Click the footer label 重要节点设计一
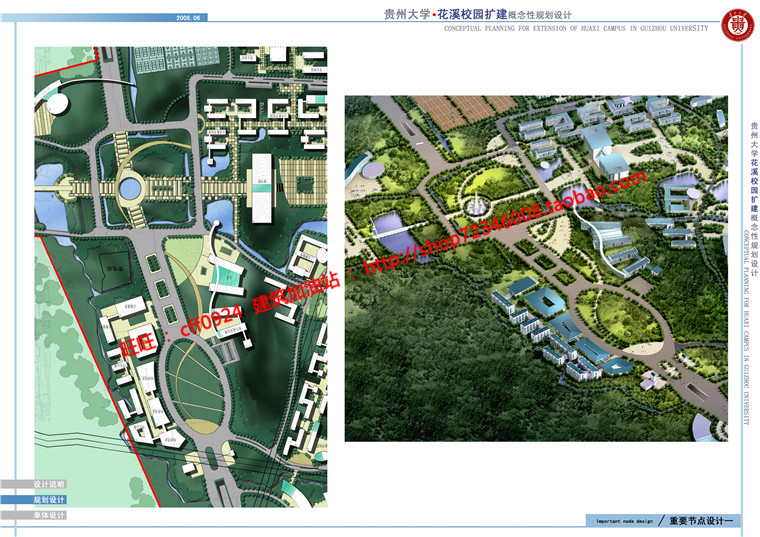Image resolution: width=760 pixels, height=537 pixels. 701,521
